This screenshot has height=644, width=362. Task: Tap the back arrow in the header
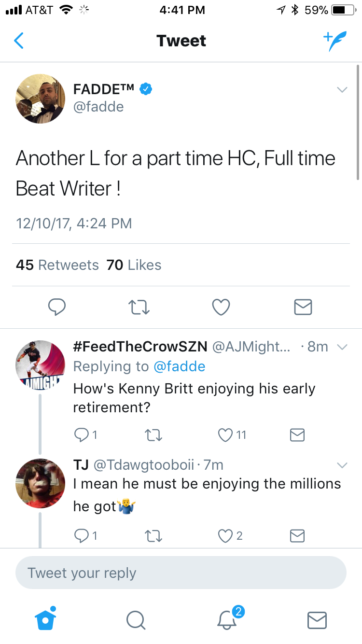click(x=18, y=41)
